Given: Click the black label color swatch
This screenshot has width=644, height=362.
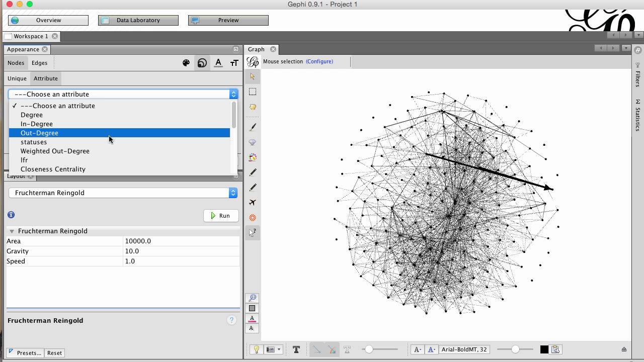Looking at the screenshot, I should click(544, 349).
